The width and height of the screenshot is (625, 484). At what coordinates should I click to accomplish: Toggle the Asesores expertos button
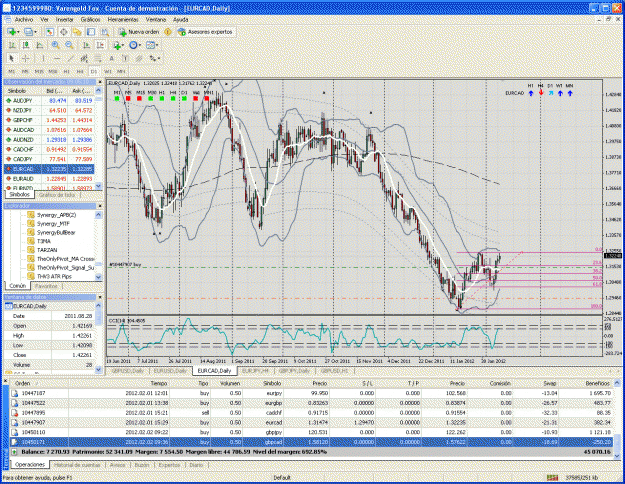[x=205, y=32]
